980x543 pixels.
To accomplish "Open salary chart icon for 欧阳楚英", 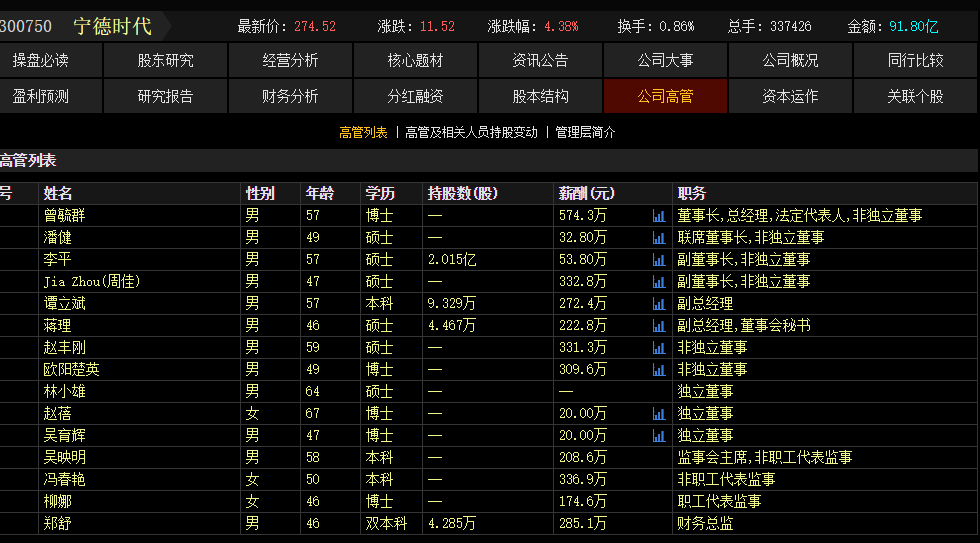I will pos(659,369).
